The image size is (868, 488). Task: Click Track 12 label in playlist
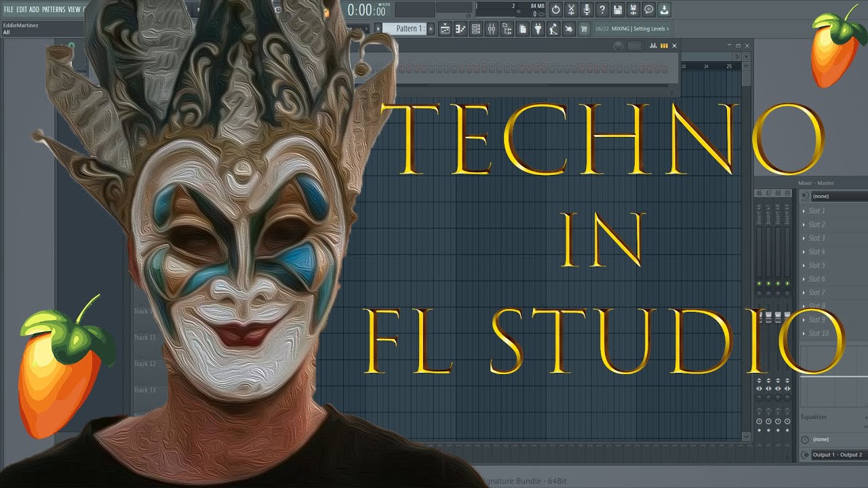144,363
